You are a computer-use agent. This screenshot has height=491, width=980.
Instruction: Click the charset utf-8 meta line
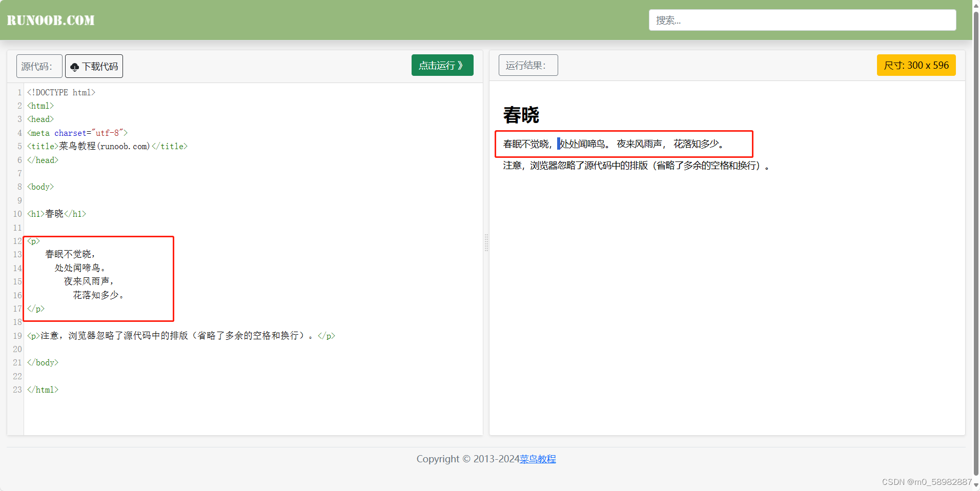pyautogui.click(x=77, y=133)
